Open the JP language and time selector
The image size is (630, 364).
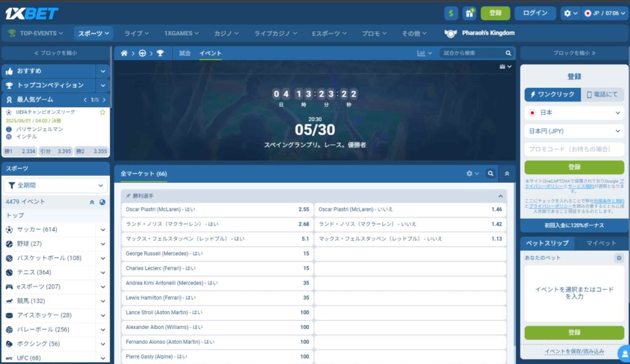604,14
